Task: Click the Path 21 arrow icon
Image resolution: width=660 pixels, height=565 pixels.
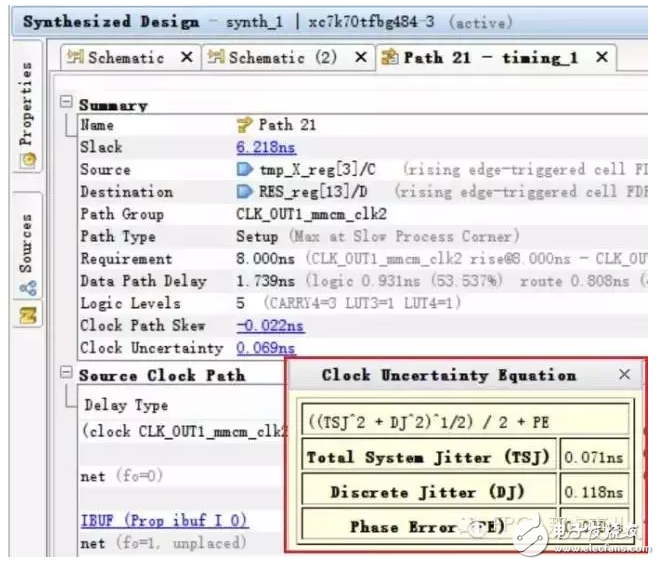Action: point(244,126)
